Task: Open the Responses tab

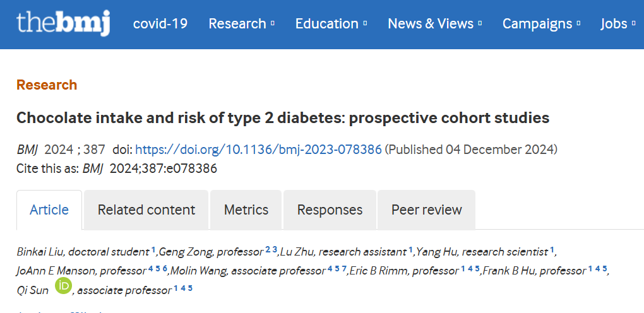Action: coord(330,210)
